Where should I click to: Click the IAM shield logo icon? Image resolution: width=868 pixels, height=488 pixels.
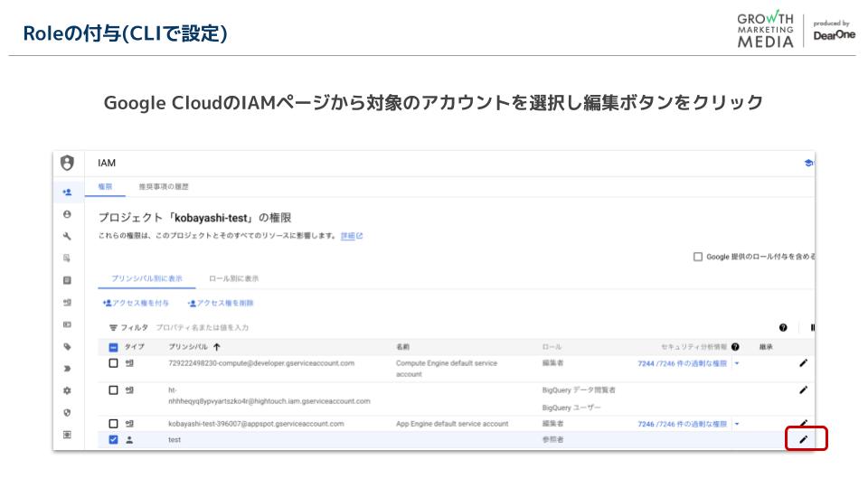click(x=67, y=163)
